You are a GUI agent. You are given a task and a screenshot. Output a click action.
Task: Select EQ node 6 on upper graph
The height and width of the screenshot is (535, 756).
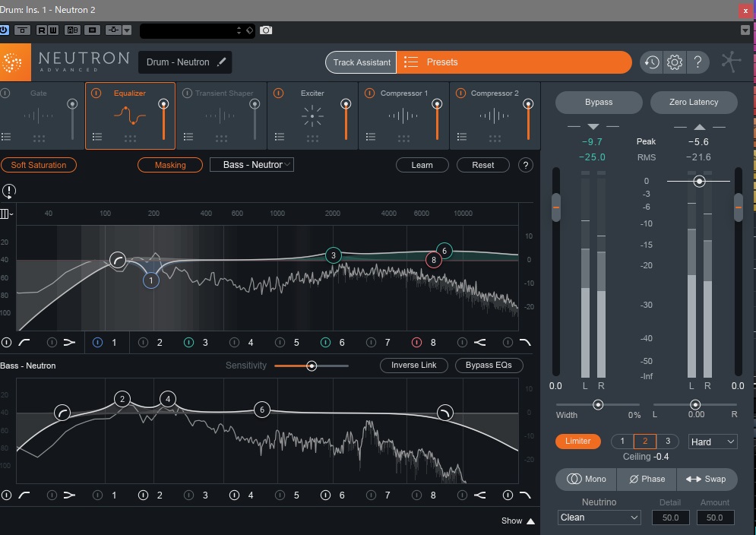click(444, 250)
